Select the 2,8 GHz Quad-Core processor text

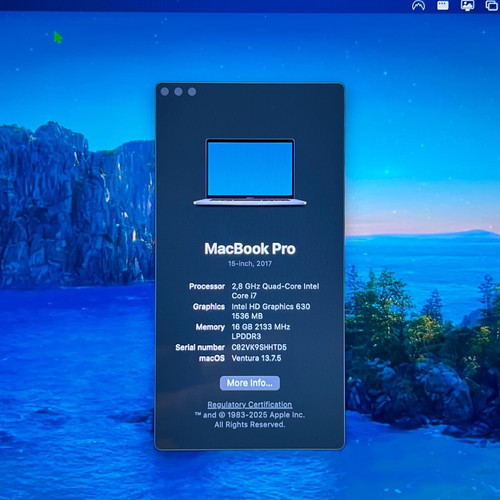pyautogui.click(x=275, y=291)
